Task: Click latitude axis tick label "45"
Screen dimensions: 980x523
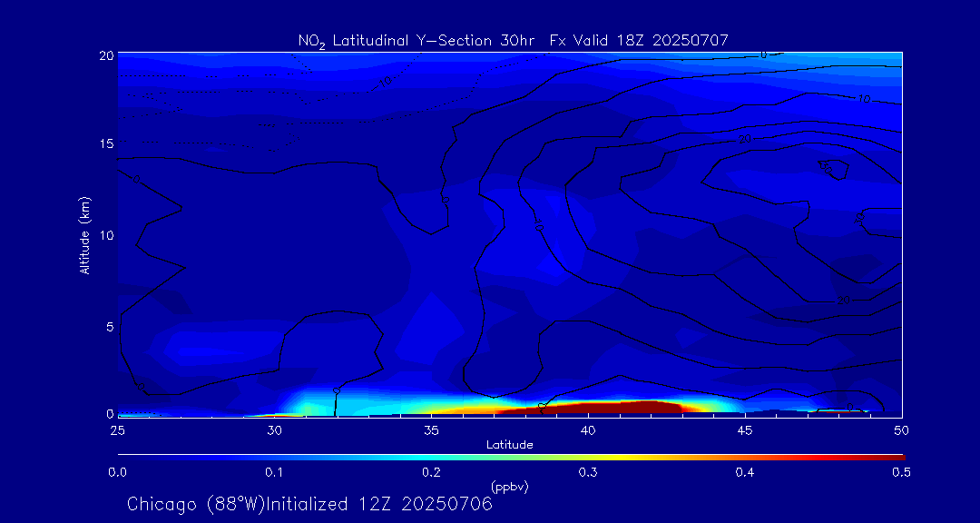Action: click(x=744, y=429)
